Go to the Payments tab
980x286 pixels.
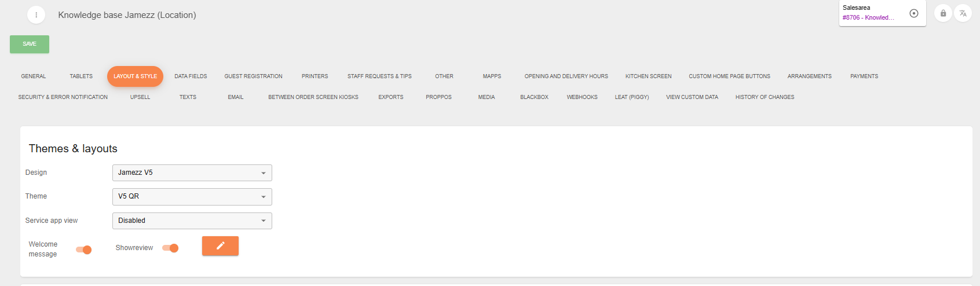(x=864, y=76)
